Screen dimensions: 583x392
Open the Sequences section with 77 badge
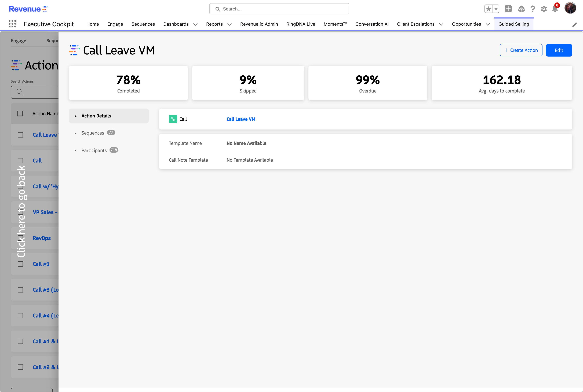coord(93,133)
